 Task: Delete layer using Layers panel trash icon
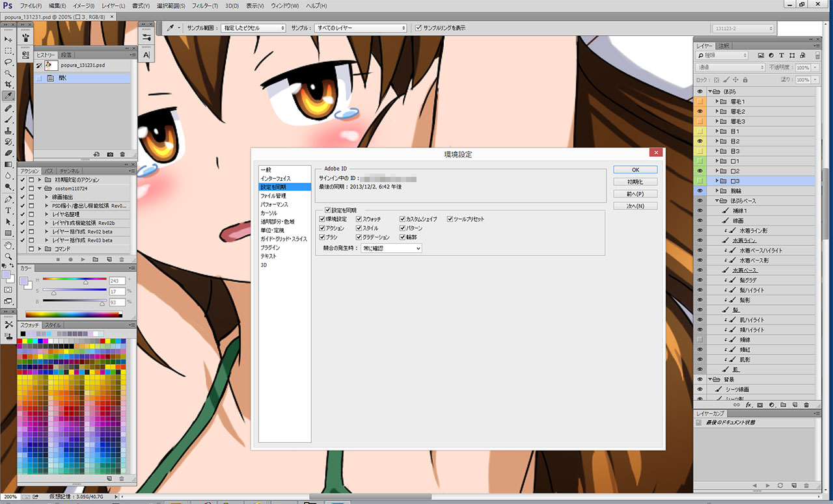coord(806,405)
